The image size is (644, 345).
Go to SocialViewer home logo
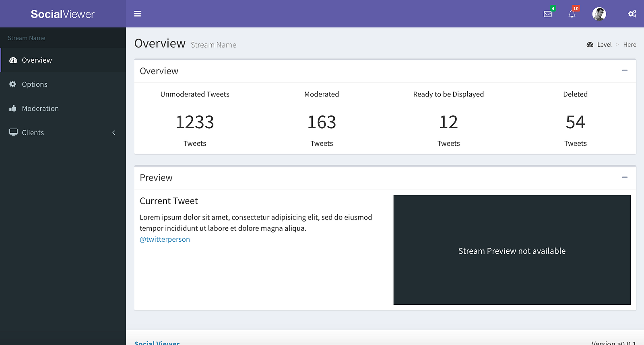click(x=63, y=14)
